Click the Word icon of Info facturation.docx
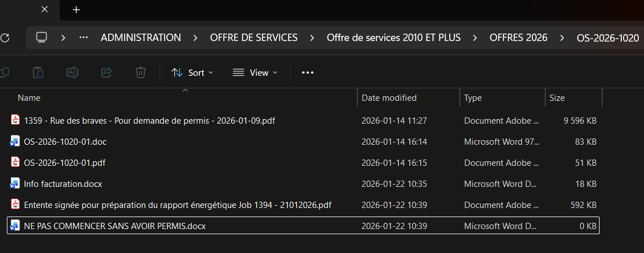This screenshot has width=644, height=253. (x=15, y=183)
